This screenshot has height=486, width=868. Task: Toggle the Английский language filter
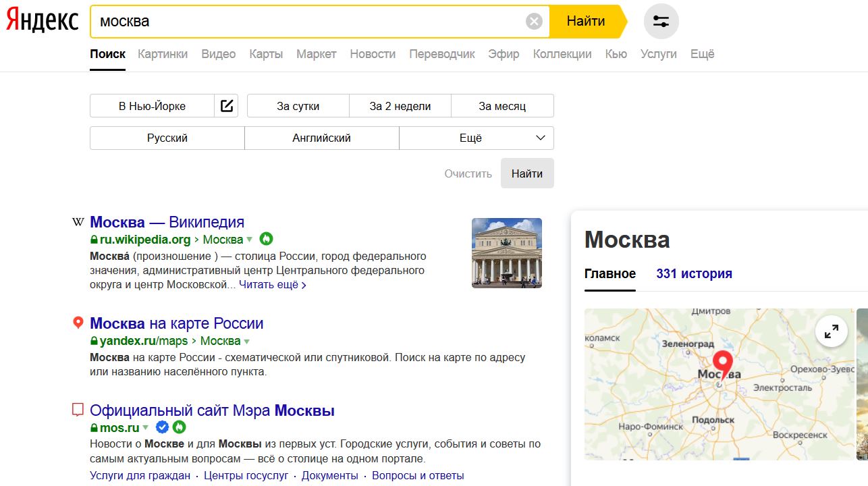[x=322, y=138]
